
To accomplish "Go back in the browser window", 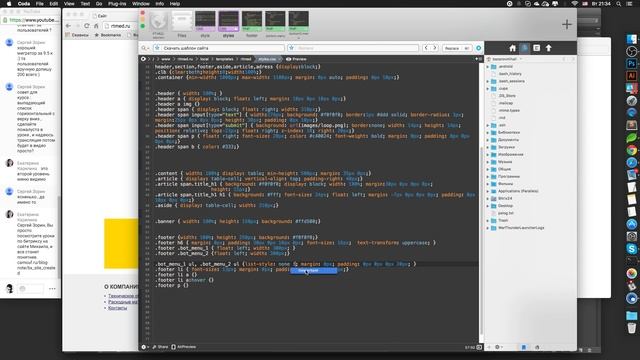I will pyautogui.click(x=68, y=26).
